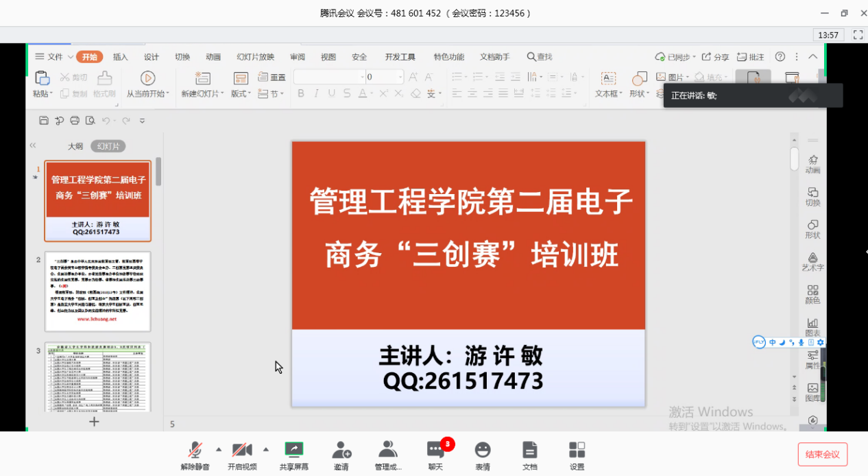868x476 pixels.
Task: Select slide 2 thumbnail
Action: click(x=98, y=291)
